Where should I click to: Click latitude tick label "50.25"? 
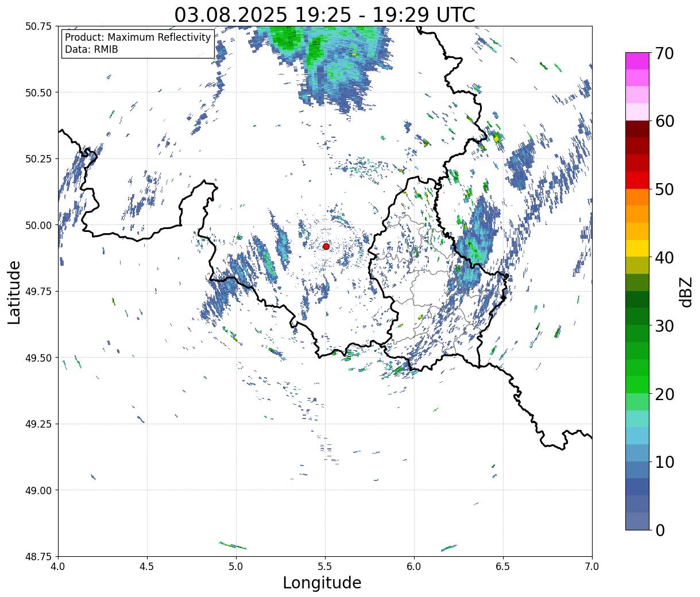tap(38, 159)
